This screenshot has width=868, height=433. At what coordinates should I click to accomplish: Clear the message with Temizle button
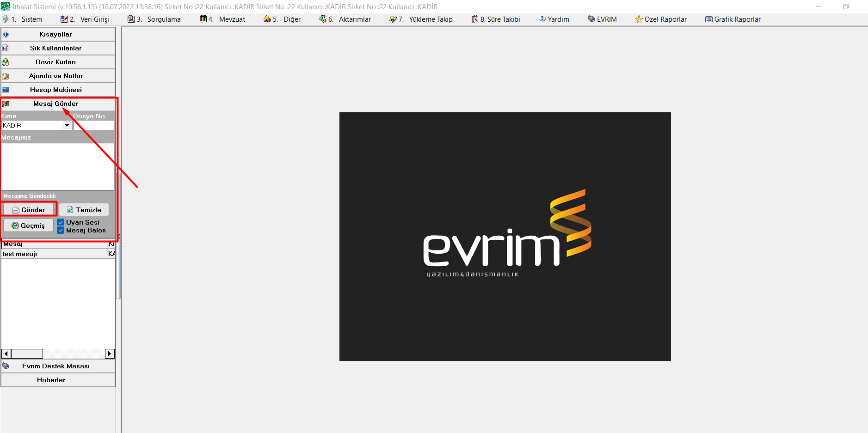pos(84,210)
